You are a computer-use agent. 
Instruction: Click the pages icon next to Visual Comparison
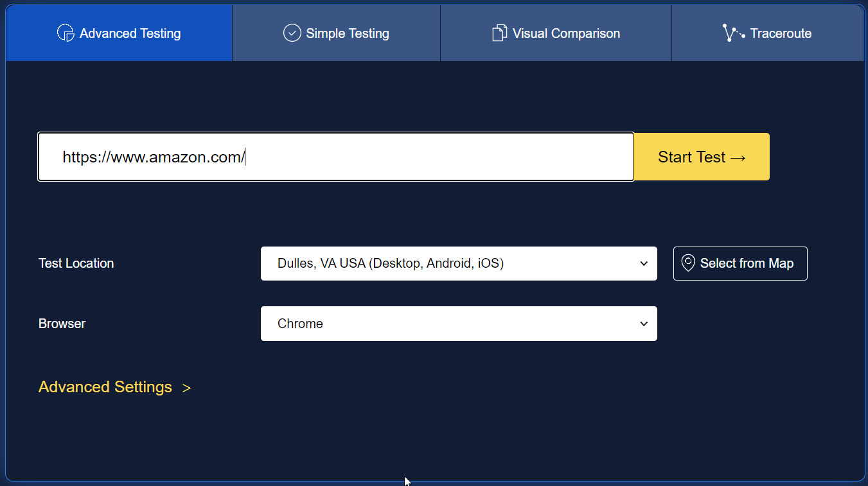click(500, 32)
